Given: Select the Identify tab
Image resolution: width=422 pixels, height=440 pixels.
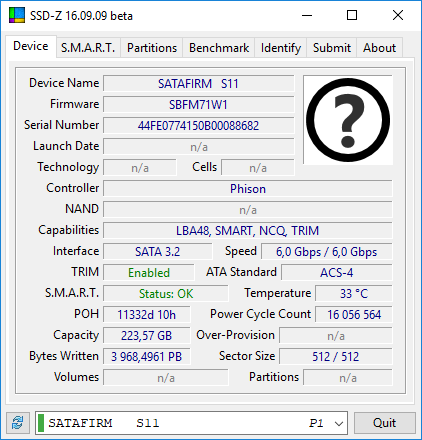Looking at the screenshot, I should pos(281,48).
